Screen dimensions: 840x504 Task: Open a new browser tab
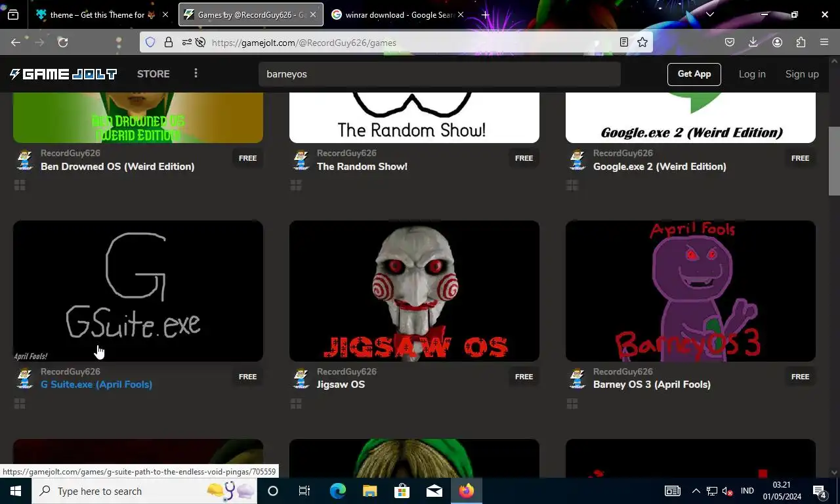tap(485, 14)
